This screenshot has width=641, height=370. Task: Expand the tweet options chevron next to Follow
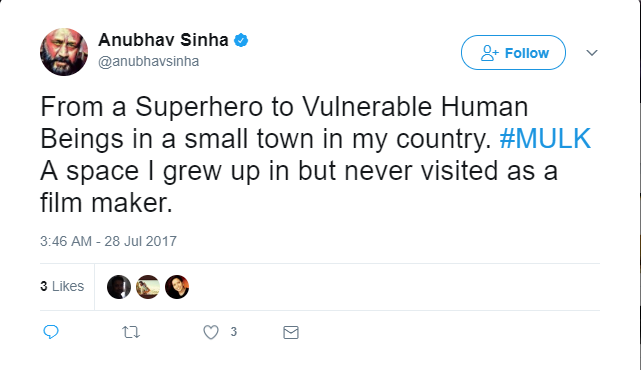592,53
